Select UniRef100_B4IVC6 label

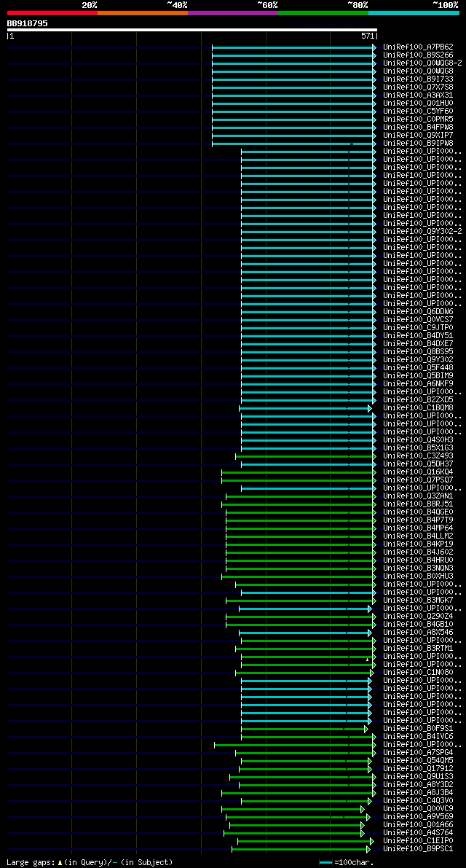[x=418, y=737]
